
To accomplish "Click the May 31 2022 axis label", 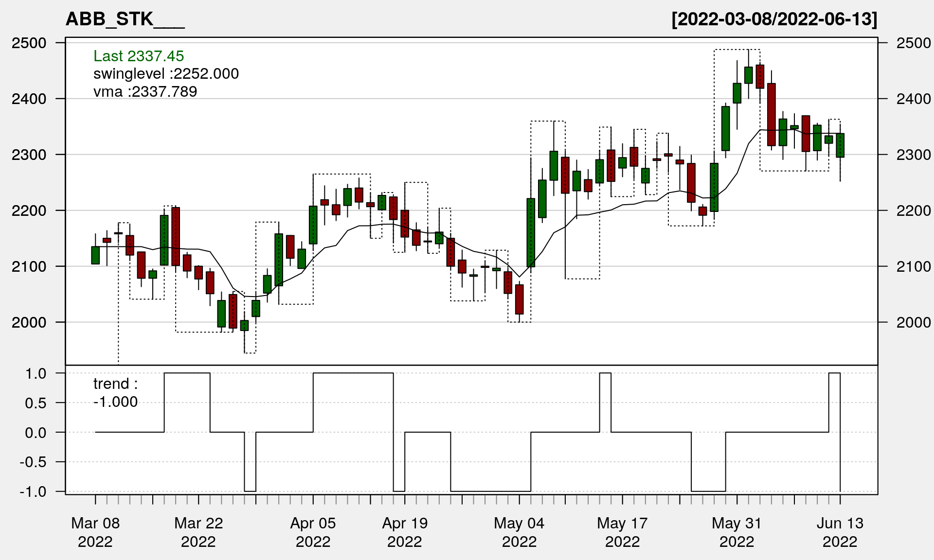I will (736, 532).
